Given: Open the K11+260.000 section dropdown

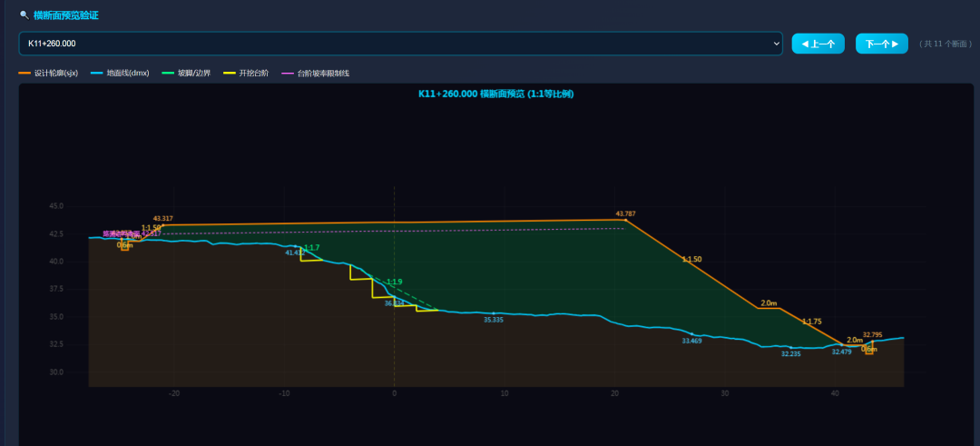Looking at the screenshot, I should pos(401,44).
